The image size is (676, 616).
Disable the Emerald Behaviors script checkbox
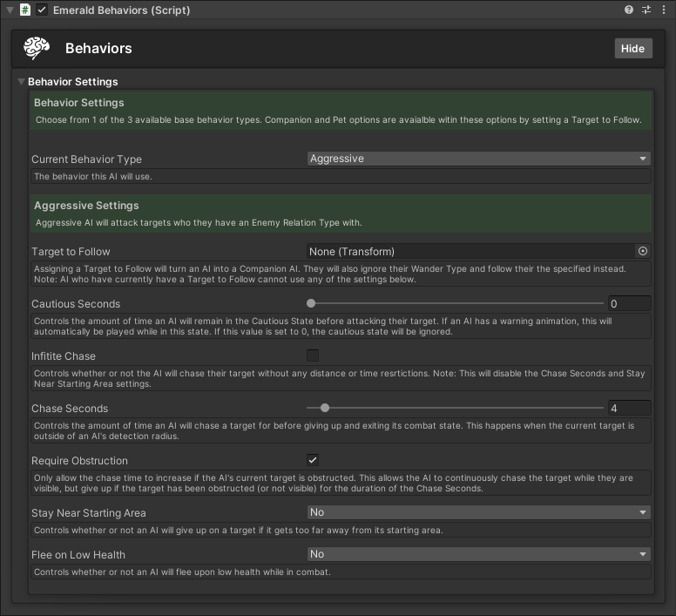coord(42,10)
